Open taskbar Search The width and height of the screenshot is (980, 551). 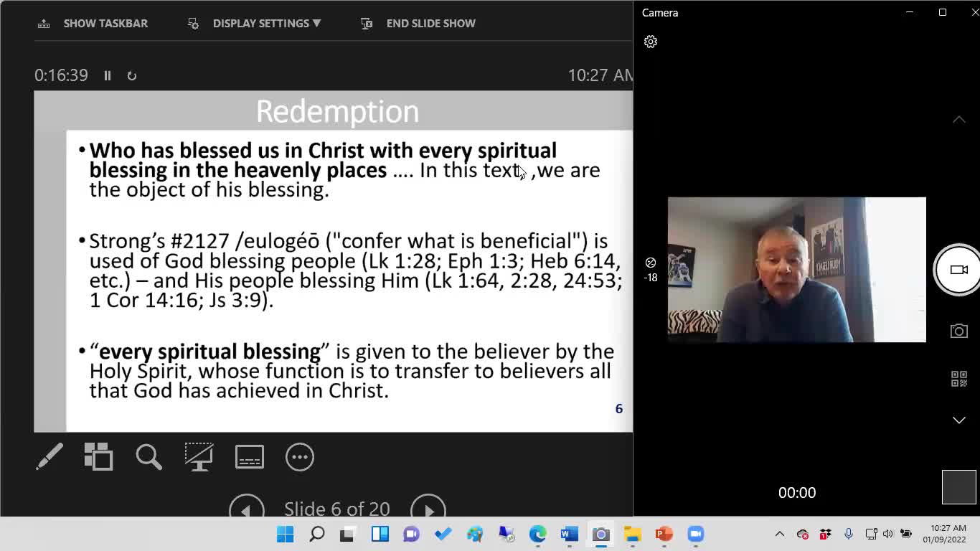point(316,534)
